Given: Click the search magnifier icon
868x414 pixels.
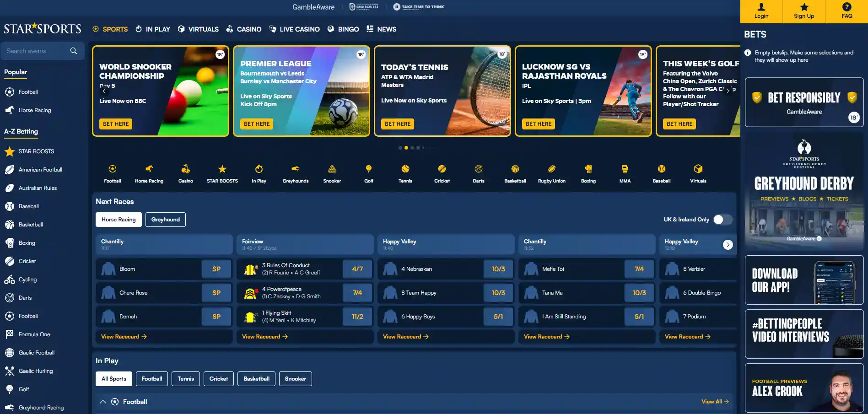Looking at the screenshot, I should point(74,51).
